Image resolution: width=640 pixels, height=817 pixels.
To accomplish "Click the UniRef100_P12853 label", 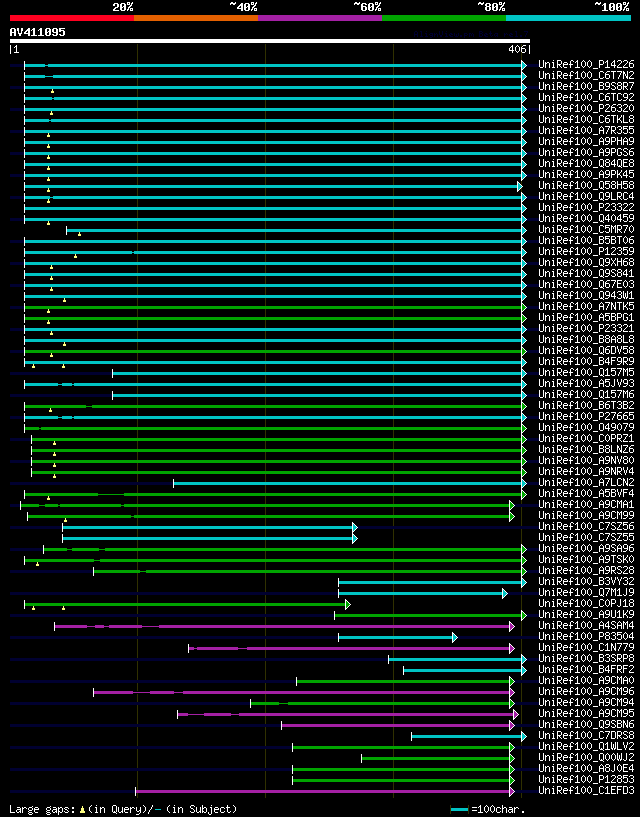I will (586, 779).
